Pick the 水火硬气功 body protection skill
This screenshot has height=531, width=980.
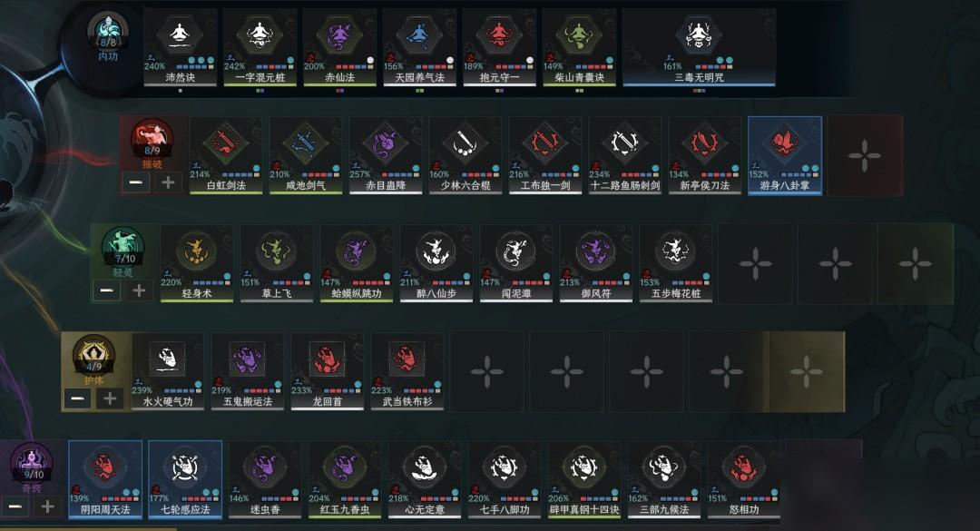[168, 371]
